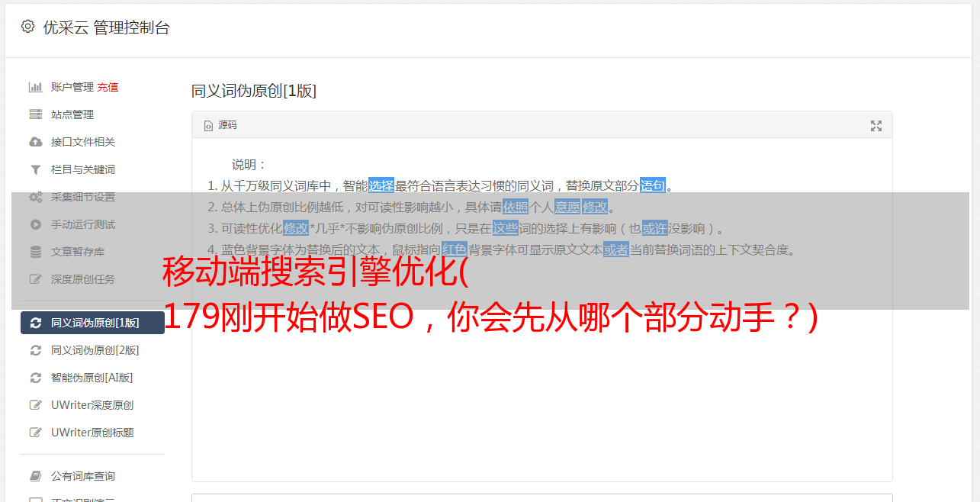Screen dimensions: 980x502
Task: Click the server icon for 站点管理
Action: tap(35, 114)
